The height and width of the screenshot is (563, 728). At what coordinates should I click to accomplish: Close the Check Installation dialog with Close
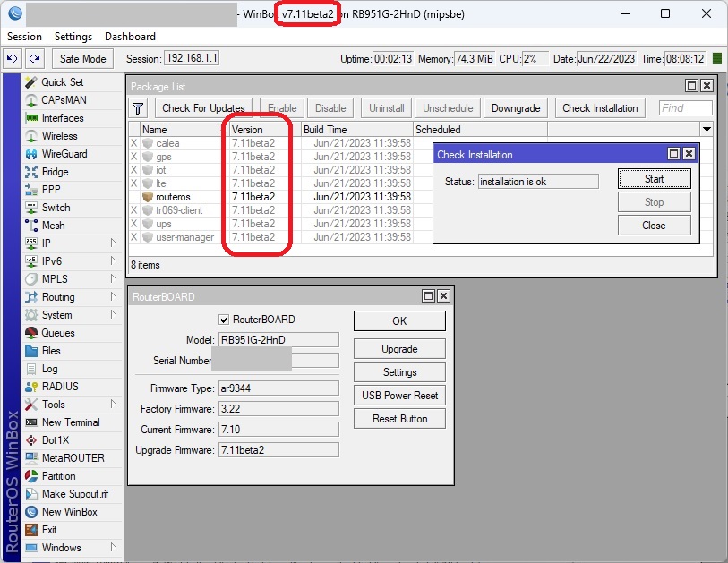[x=655, y=226]
